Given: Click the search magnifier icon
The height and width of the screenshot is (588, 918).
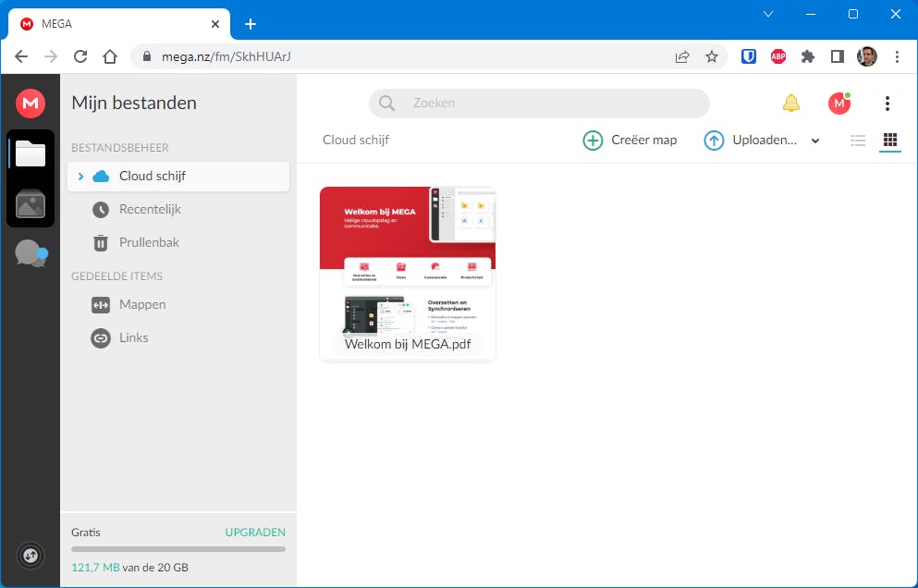Looking at the screenshot, I should [x=387, y=103].
